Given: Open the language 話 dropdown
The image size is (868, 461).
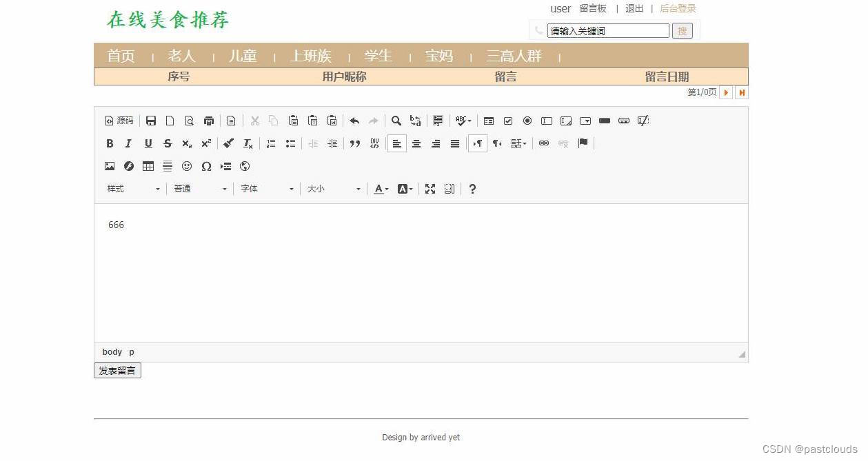Looking at the screenshot, I should point(518,143).
